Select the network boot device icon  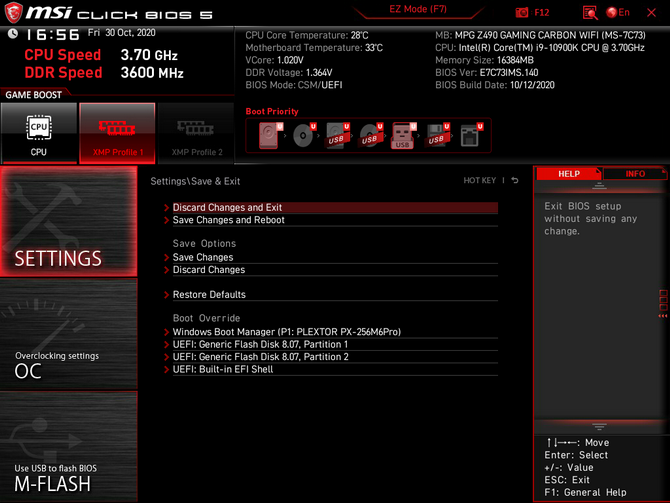tap(471, 135)
